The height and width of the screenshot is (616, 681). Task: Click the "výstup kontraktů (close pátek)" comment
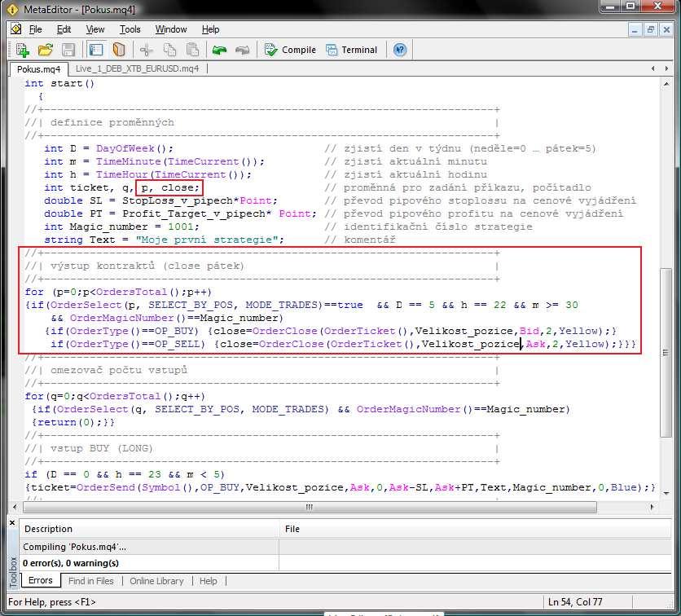[x=147, y=266]
